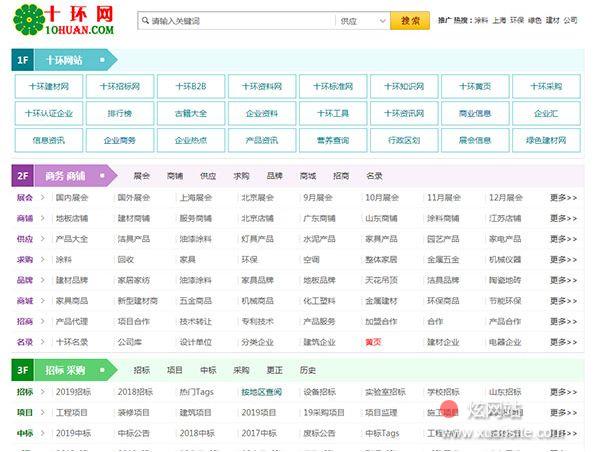Image resolution: width=600 pixels, height=452 pixels.
Task: Select the 名录 tab in 2F header
Action: point(374,176)
